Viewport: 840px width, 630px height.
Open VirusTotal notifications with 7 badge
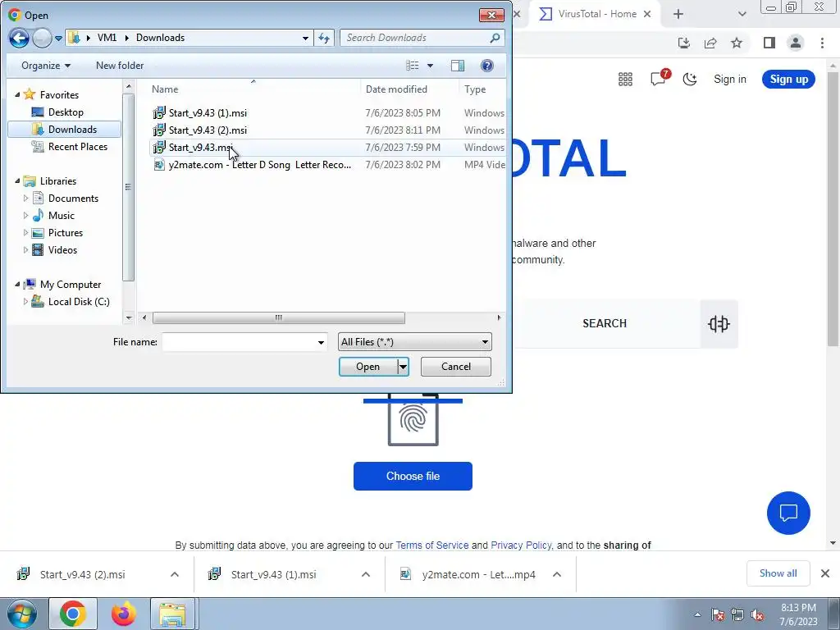click(660, 78)
